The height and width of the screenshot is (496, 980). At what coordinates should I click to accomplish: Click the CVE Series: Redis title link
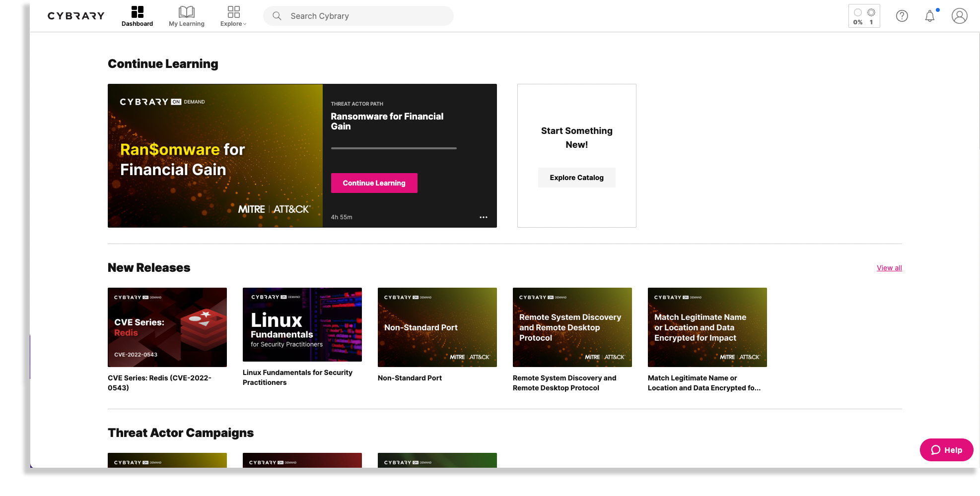click(x=159, y=383)
